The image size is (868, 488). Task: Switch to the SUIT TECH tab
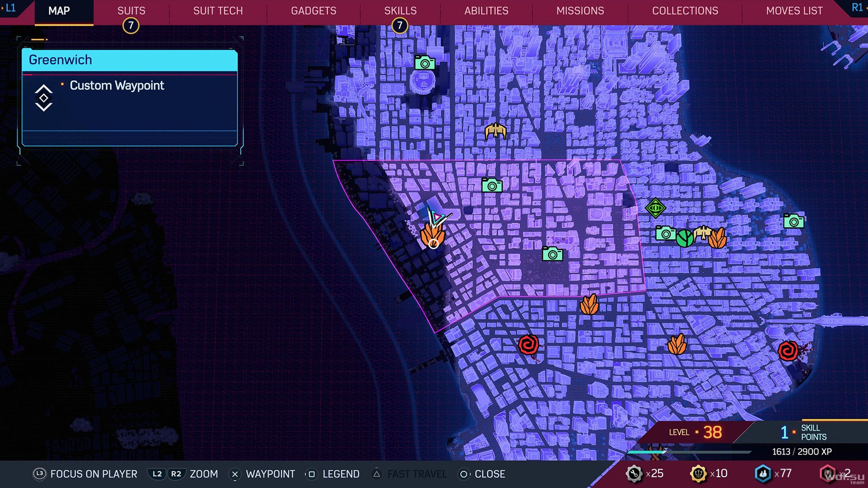pyautogui.click(x=218, y=10)
